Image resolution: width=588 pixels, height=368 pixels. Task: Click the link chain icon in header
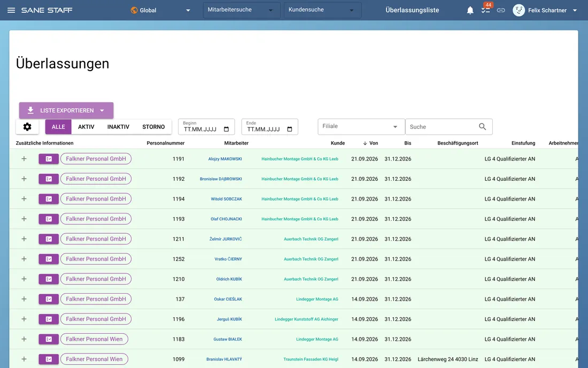coord(501,10)
